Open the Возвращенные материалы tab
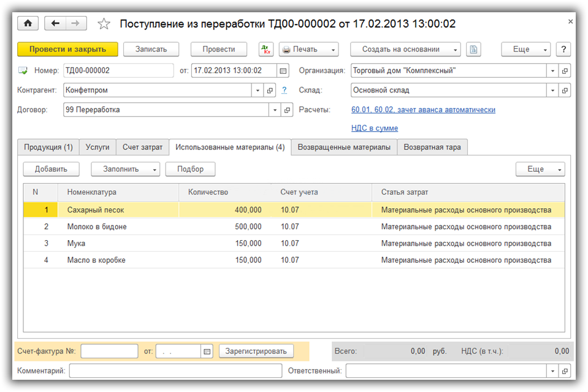 point(344,147)
